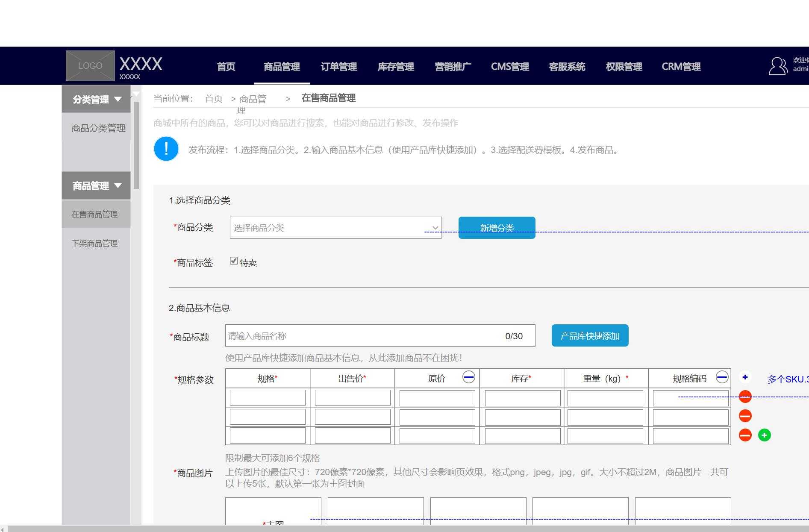Click the 产品库快捷添加 button
Viewport: 809px width, 532px height.
click(x=590, y=336)
